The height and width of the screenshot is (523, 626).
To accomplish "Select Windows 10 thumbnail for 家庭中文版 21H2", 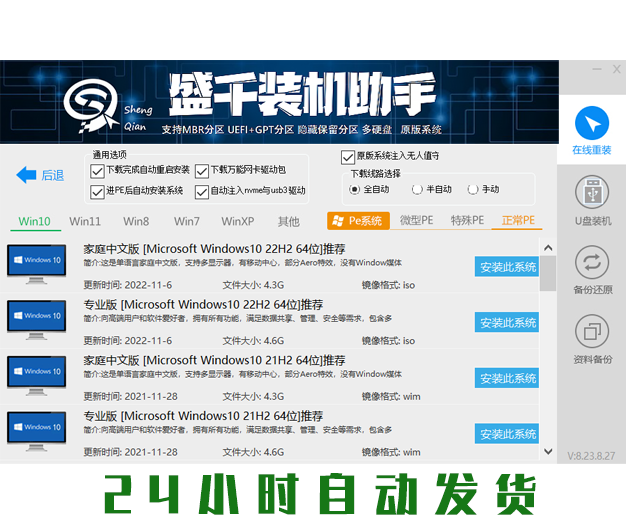I will coord(36,375).
